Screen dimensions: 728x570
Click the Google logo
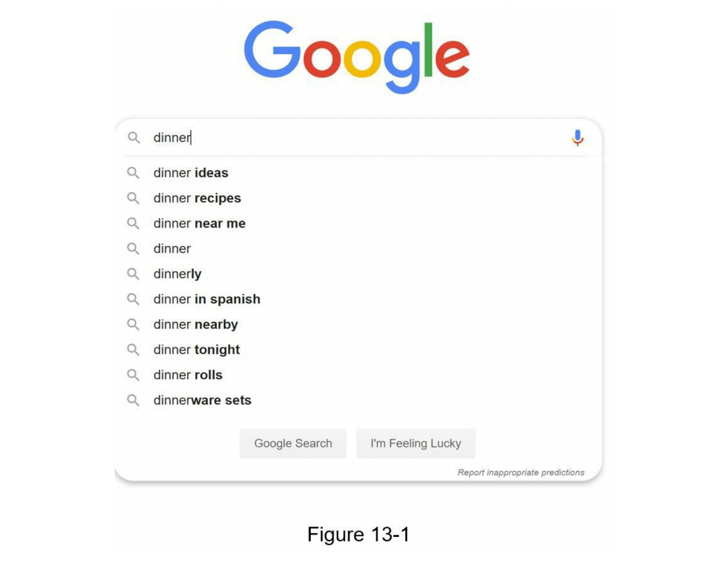[356, 55]
